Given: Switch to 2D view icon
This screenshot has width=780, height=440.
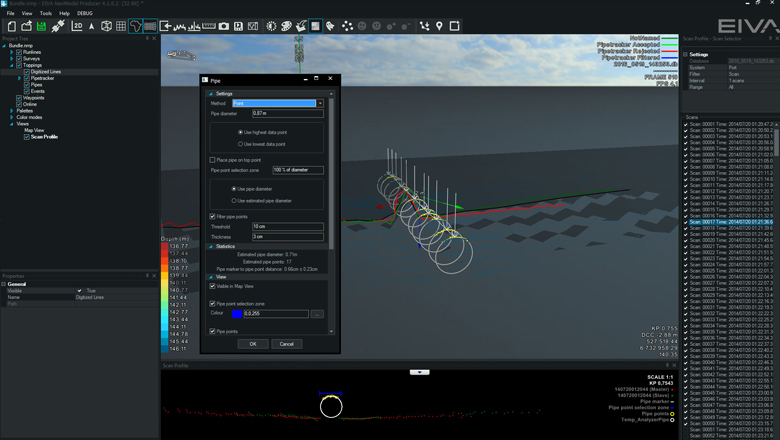Looking at the screenshot, I should coord(77,26).
